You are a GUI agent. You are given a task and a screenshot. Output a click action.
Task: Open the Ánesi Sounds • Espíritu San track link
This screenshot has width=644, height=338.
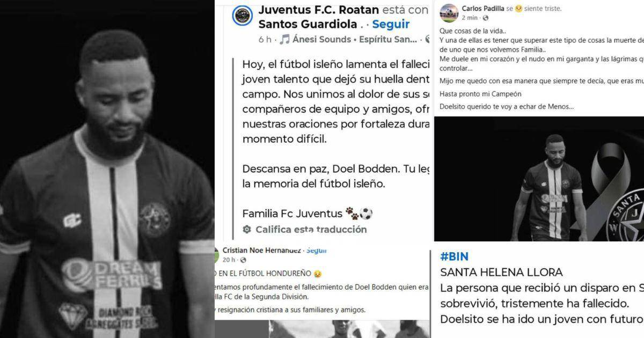tap(355, 39)
